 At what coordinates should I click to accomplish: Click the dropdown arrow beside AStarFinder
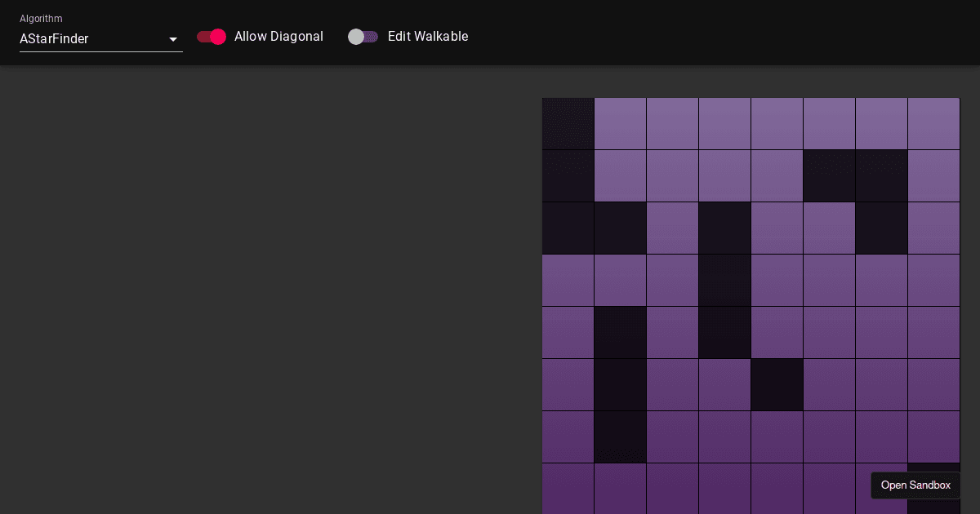point(173,39)
